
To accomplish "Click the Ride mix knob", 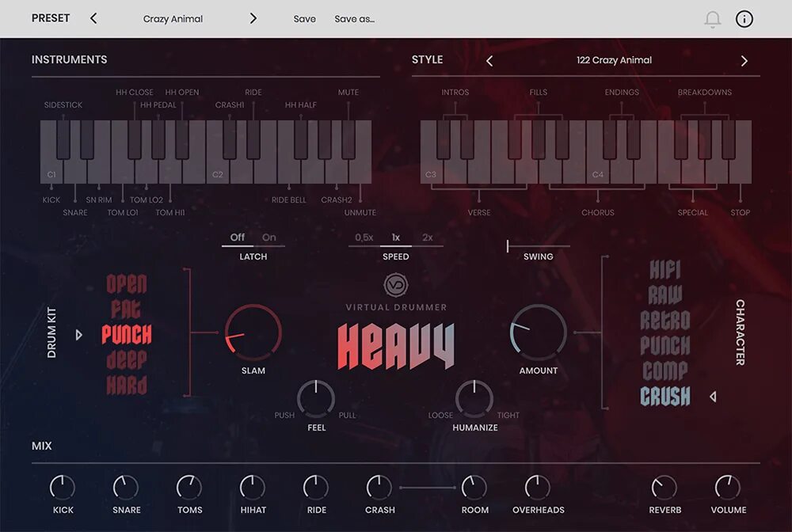I will click(316, 488).
